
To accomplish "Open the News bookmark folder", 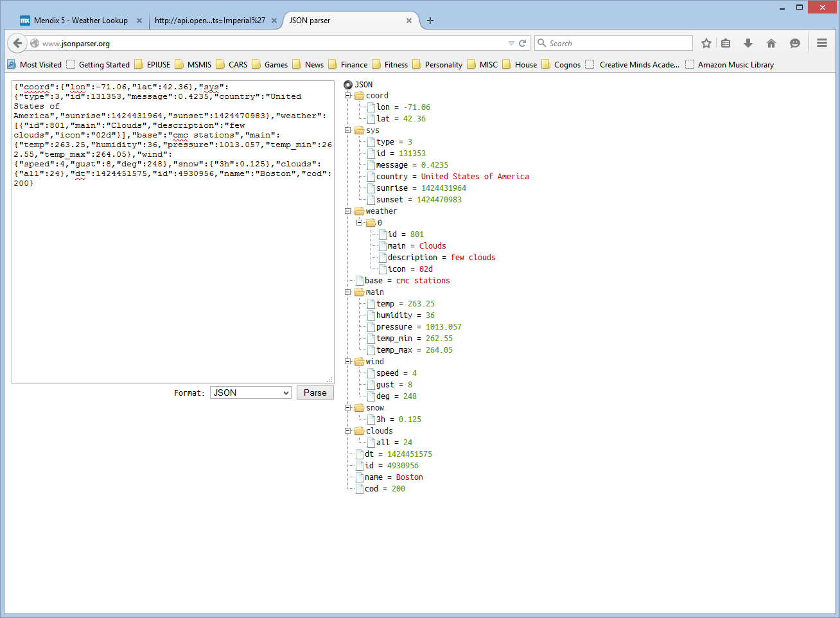I will (308, 64).
